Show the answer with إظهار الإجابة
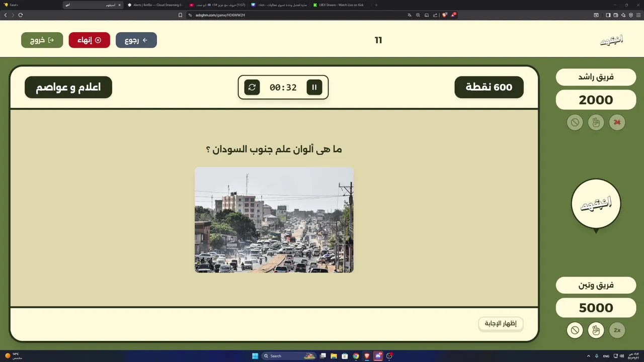This screenshot has height=362, width=644. [501, 323]
